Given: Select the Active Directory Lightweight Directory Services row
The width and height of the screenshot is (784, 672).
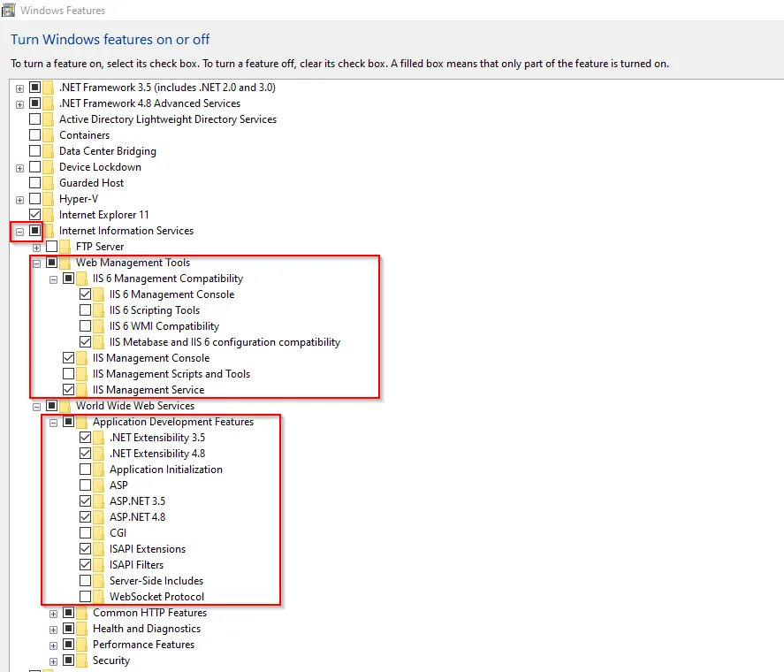Looking at the screenshot, I should [168, 119].
